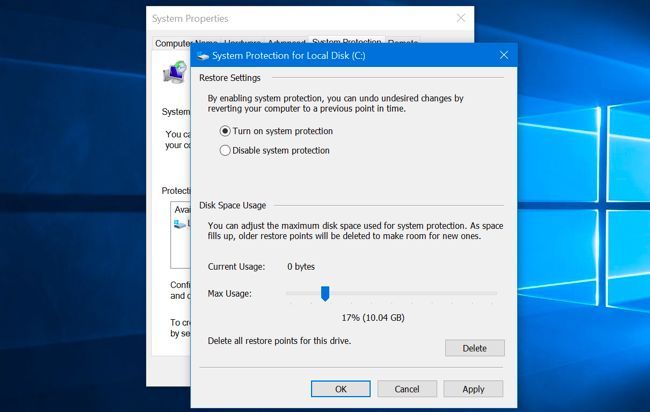650x412 pixels.
Task: Click the Current Usage 0 bytes value
Action: 301,267
